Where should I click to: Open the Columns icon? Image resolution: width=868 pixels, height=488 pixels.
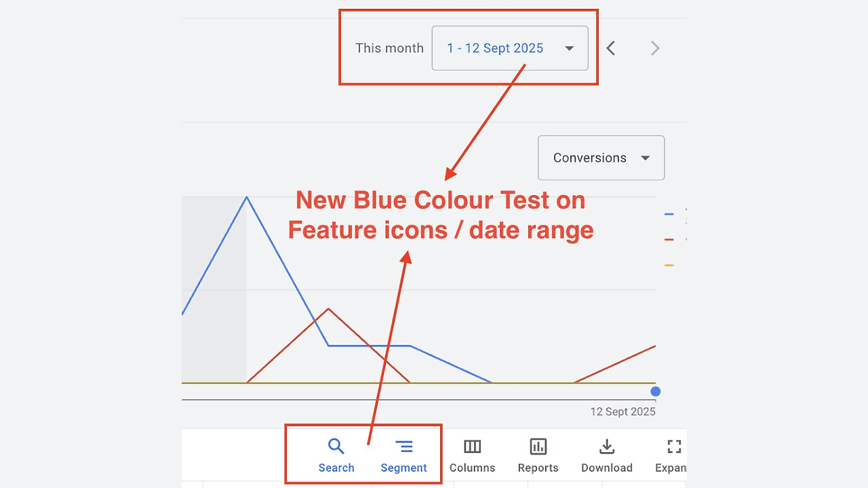[x=473, y=447]
